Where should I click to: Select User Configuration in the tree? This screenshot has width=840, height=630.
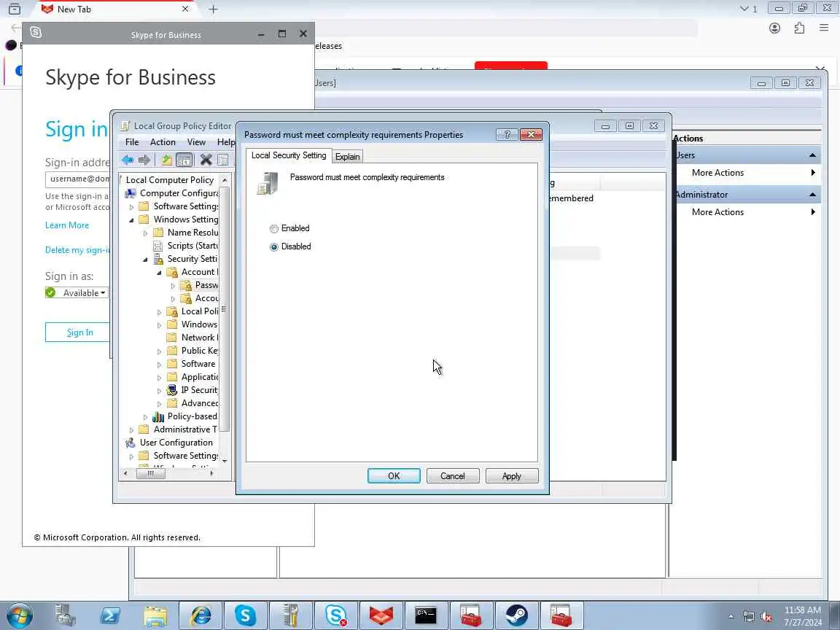tap(176, 443)
